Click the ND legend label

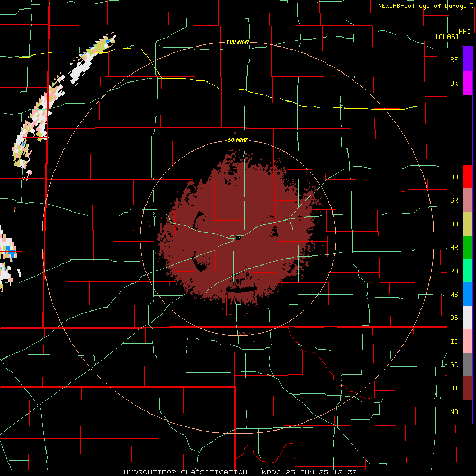tap(454, 412)
